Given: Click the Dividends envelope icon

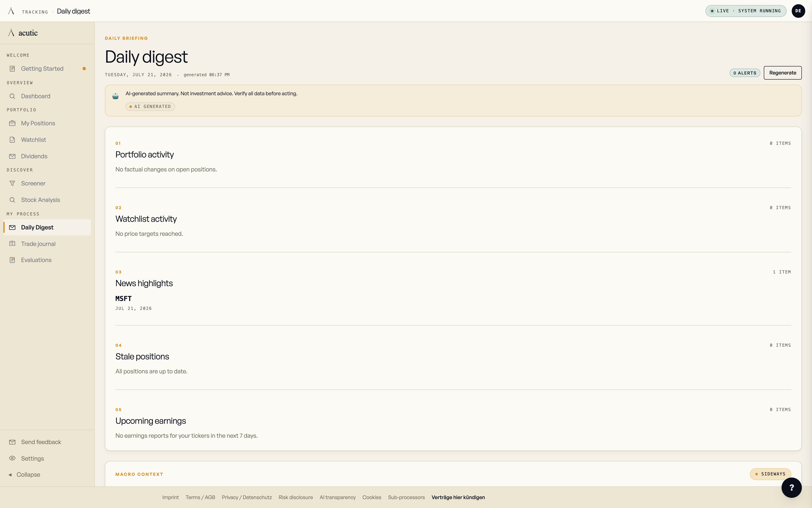Looking at the screenshot, I should 12,156.
